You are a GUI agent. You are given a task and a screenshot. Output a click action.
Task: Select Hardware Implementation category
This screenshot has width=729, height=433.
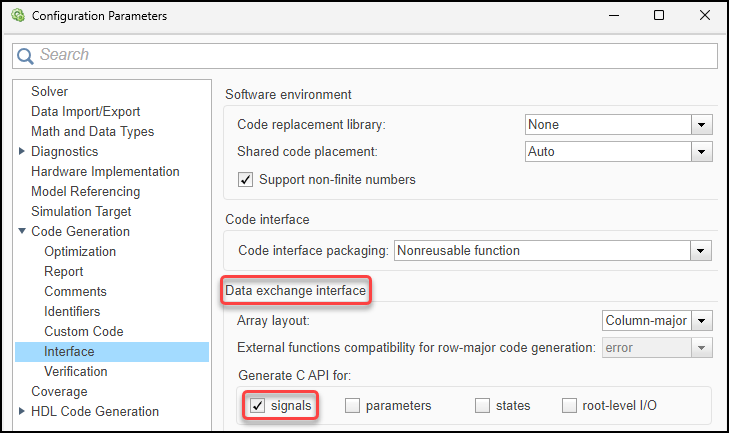pos(105,171)
